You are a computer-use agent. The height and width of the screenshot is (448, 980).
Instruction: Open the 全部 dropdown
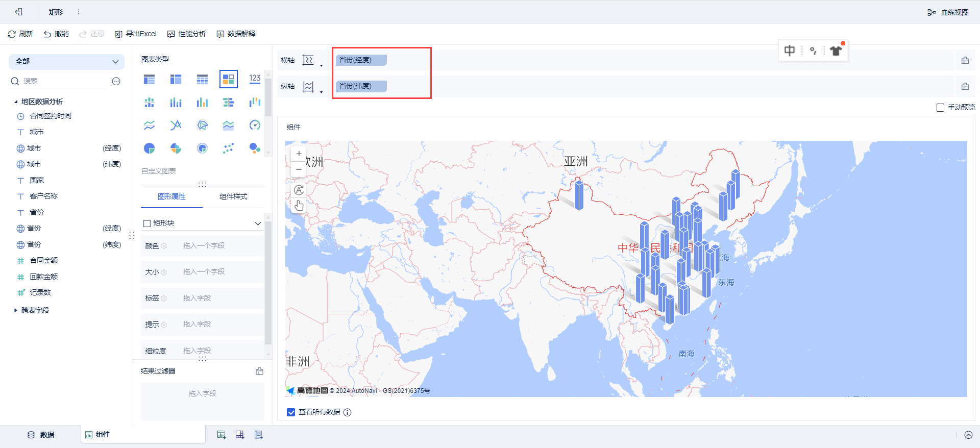(x=66, y=62)
